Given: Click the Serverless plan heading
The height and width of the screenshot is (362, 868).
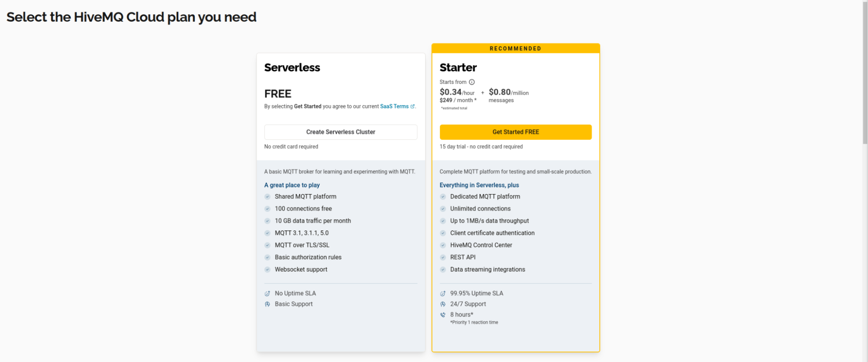Looking at the screenshot, I should coord(292,68).
